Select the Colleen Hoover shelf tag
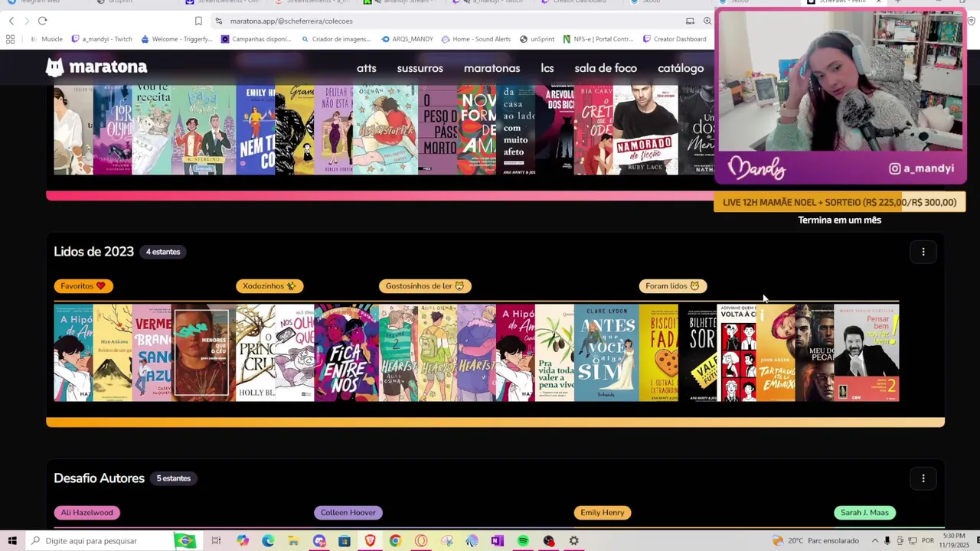 click(348, 513)
